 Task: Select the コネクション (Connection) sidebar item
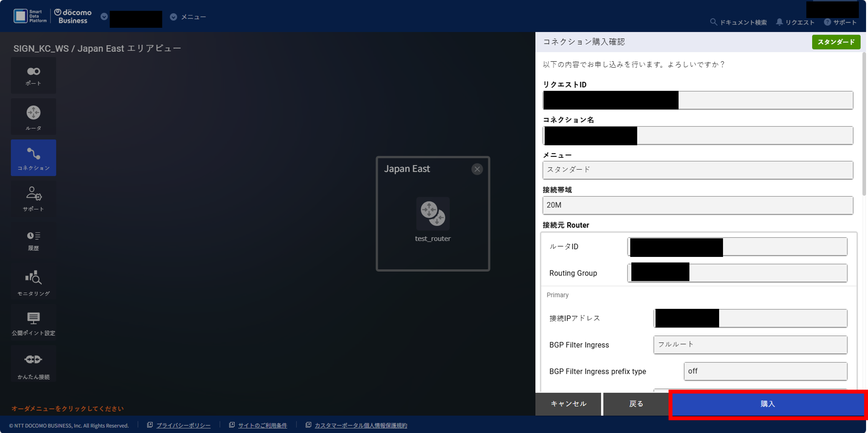coord(33,158)
